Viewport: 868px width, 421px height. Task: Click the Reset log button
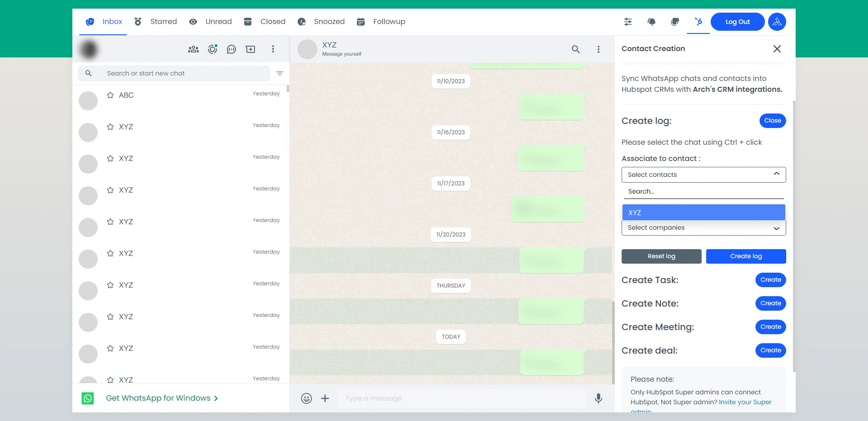[x=661, y=256]
